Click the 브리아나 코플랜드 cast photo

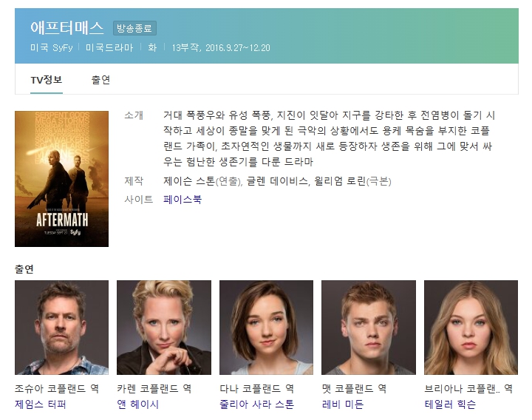click(471, 328)
